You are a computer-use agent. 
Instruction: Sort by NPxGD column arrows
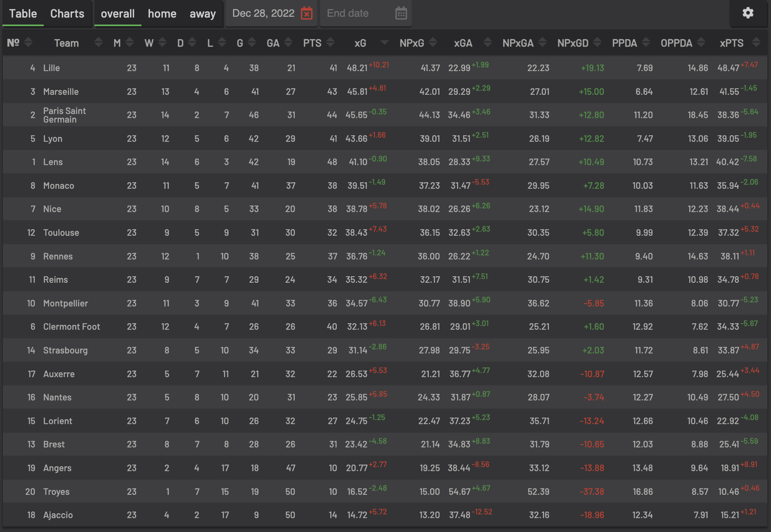pyautogui.click(x=597, y=42)
